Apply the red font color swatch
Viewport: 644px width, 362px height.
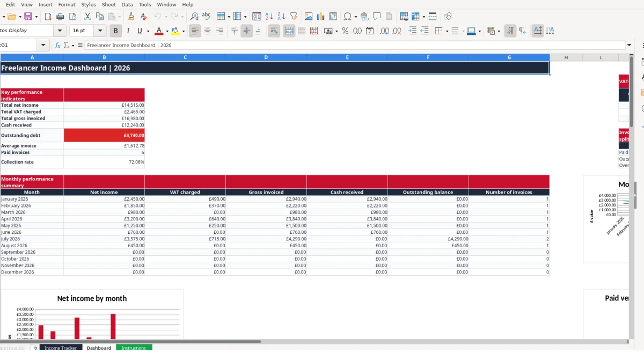click(159, 31)
